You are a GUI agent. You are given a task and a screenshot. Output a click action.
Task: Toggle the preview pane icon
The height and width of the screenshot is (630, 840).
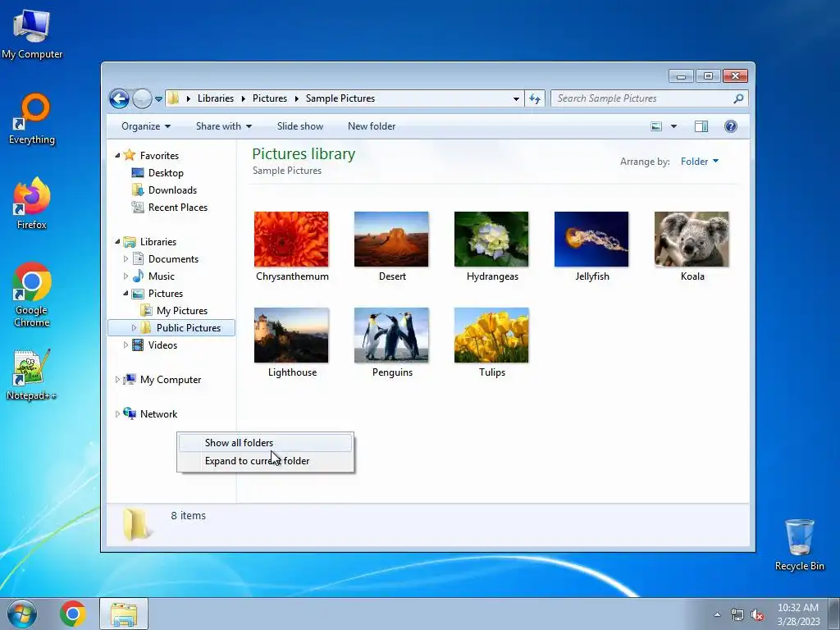[x=701, y=126]
